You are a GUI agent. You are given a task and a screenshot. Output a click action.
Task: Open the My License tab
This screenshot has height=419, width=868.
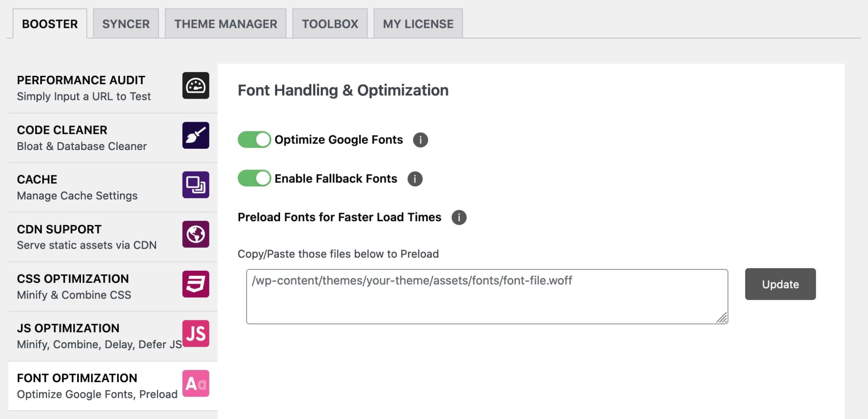[x=417, y=24]
